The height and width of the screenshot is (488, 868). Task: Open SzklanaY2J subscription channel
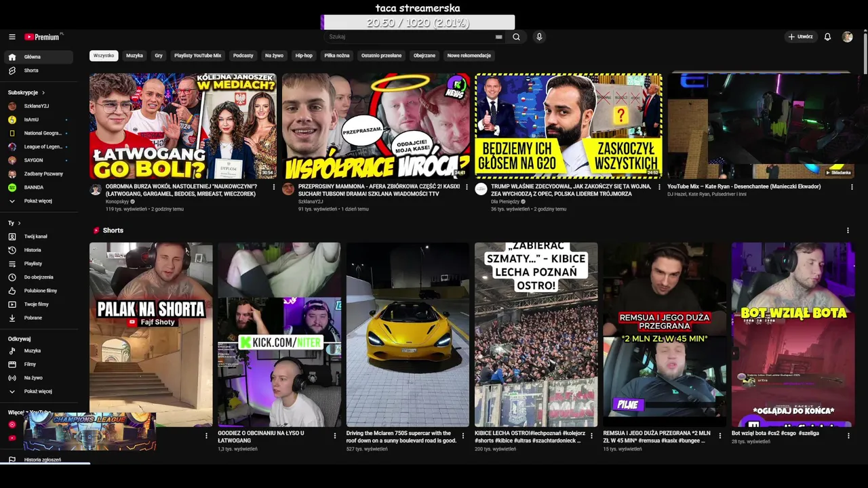coord(39,106)
